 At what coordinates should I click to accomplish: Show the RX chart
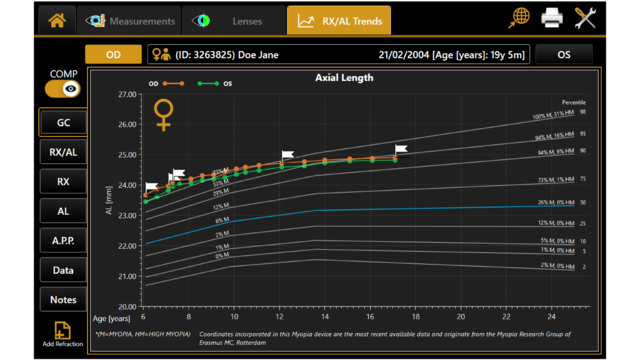click(63, 182)
